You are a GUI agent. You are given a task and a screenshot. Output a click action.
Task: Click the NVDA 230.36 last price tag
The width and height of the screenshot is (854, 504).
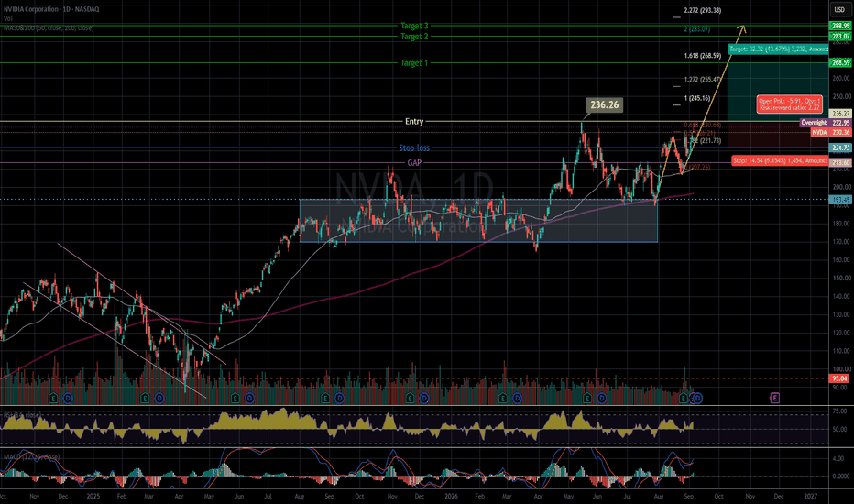tap(831, 132)
